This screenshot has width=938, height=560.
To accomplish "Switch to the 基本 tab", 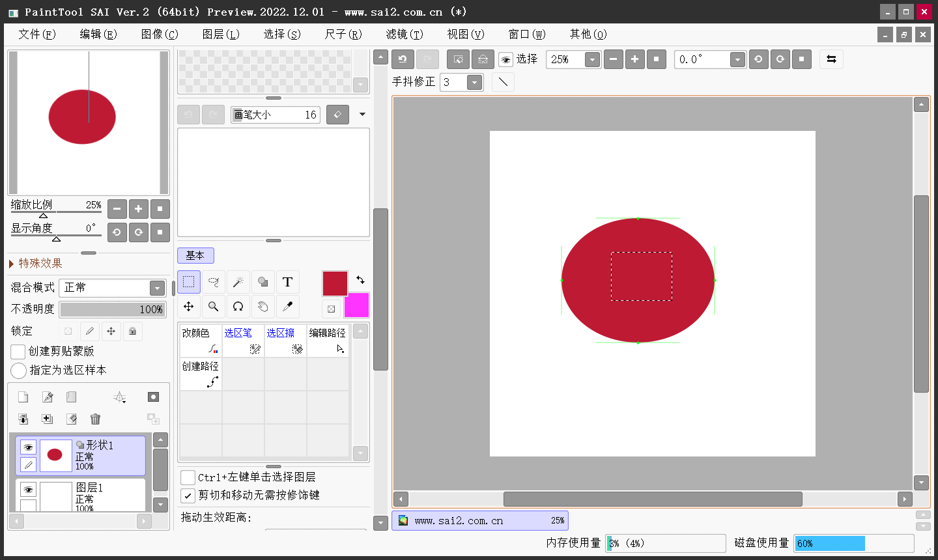I will tap(195, 255).
